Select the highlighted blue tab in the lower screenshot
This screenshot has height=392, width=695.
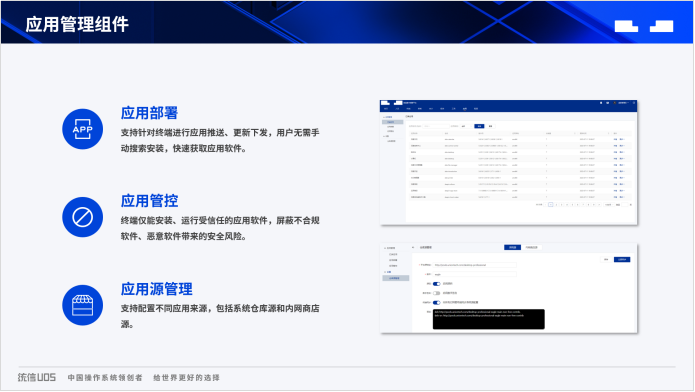512,247
